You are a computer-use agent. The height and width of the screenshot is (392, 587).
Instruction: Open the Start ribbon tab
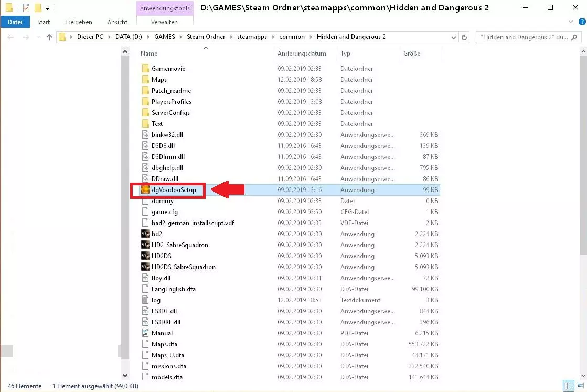tap(44, 22)
